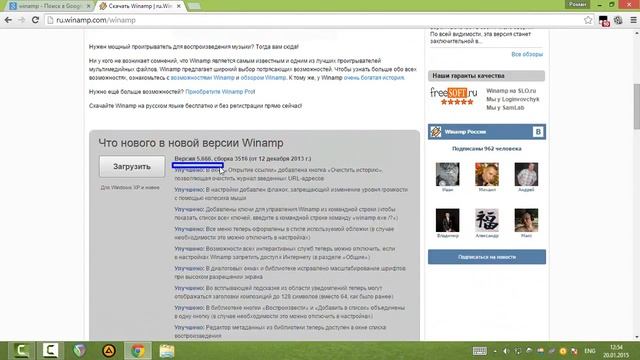The width and height of the screenshot is (640, 360).
Task: Open the File Explorer icon in taskbar
Action: point(167,351)
